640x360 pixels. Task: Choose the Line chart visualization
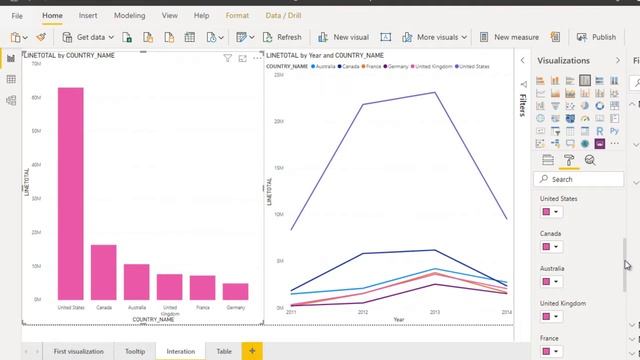pyautogui.click(x=540, y=93)
